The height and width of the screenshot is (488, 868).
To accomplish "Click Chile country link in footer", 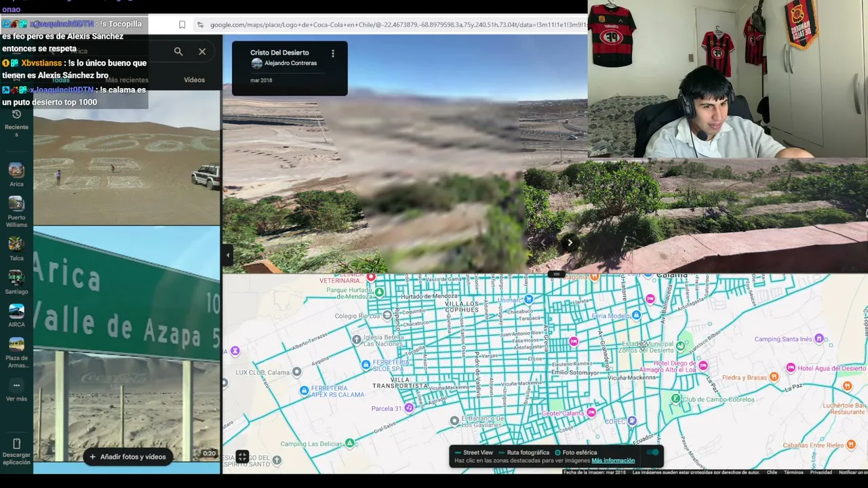I will pyautogui.click(x=772, y=472).
